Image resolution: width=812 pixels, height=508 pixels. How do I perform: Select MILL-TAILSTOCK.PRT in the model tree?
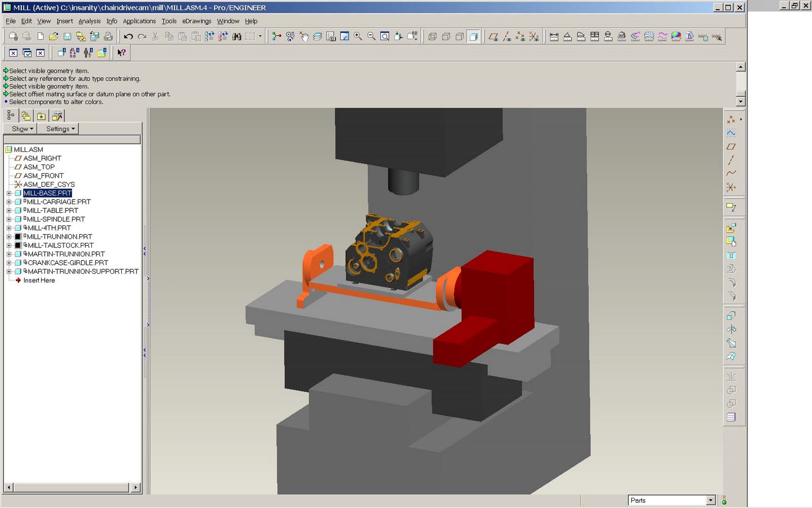click(60, 245)
